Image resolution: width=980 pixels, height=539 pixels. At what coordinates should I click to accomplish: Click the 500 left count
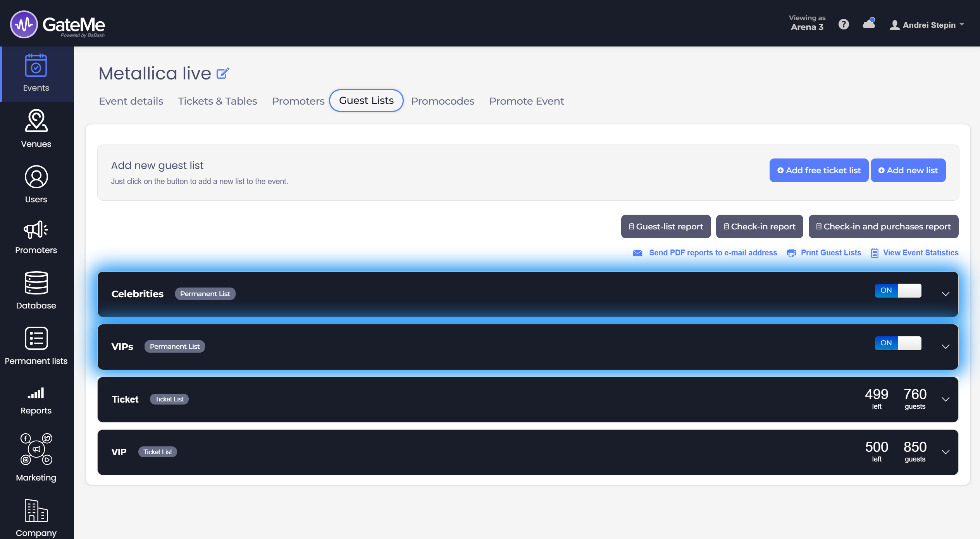pyautogui.click(x=877, y=451)
